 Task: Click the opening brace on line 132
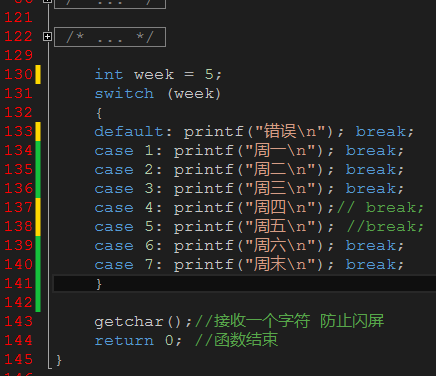point(99,113)
